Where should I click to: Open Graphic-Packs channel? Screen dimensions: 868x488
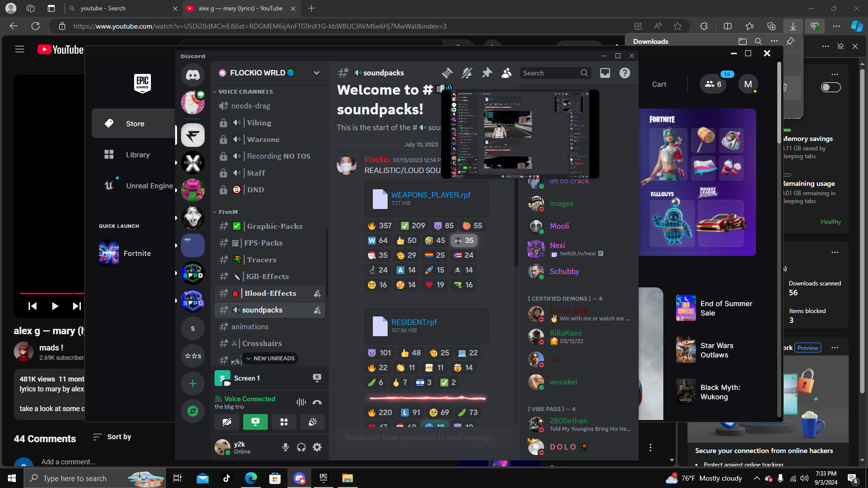270,226
